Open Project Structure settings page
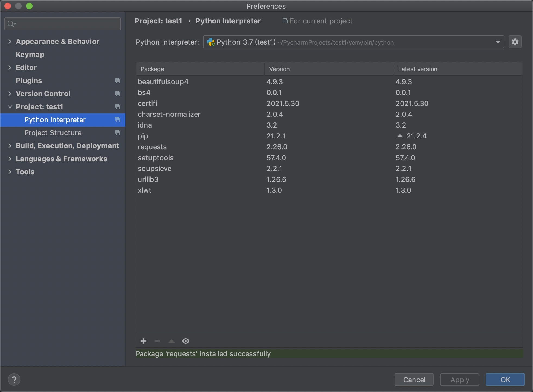 pos(53,133)
